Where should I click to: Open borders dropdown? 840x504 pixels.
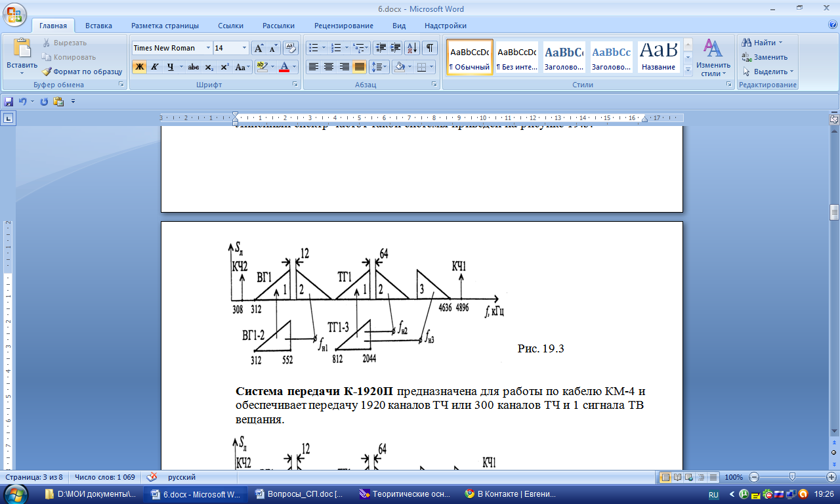(x=431, y=67)
